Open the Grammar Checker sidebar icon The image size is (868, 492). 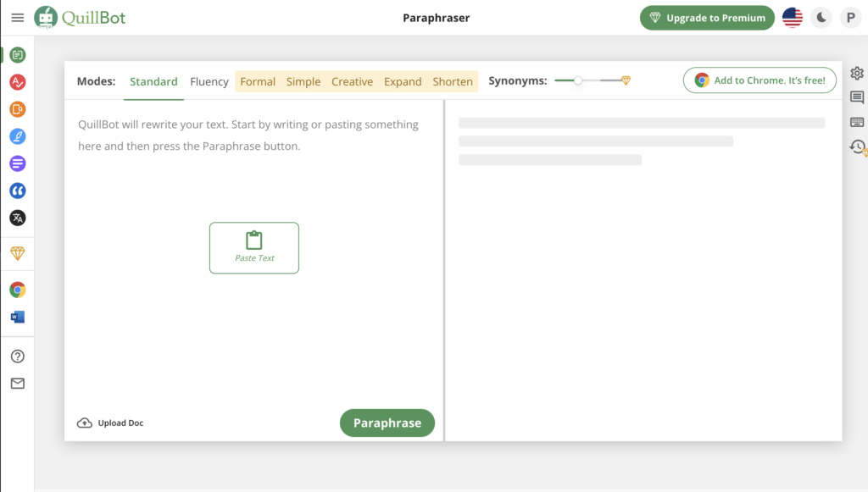click(x=18, y=82)
